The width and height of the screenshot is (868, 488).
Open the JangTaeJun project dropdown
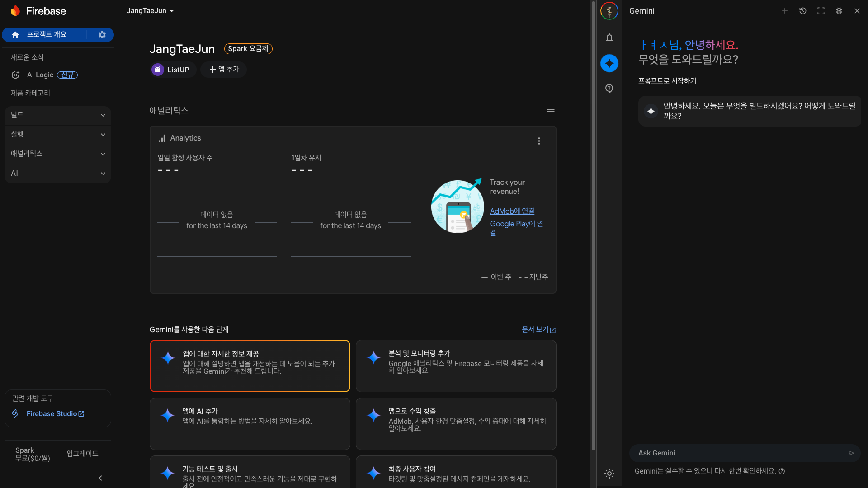point(150,11)
